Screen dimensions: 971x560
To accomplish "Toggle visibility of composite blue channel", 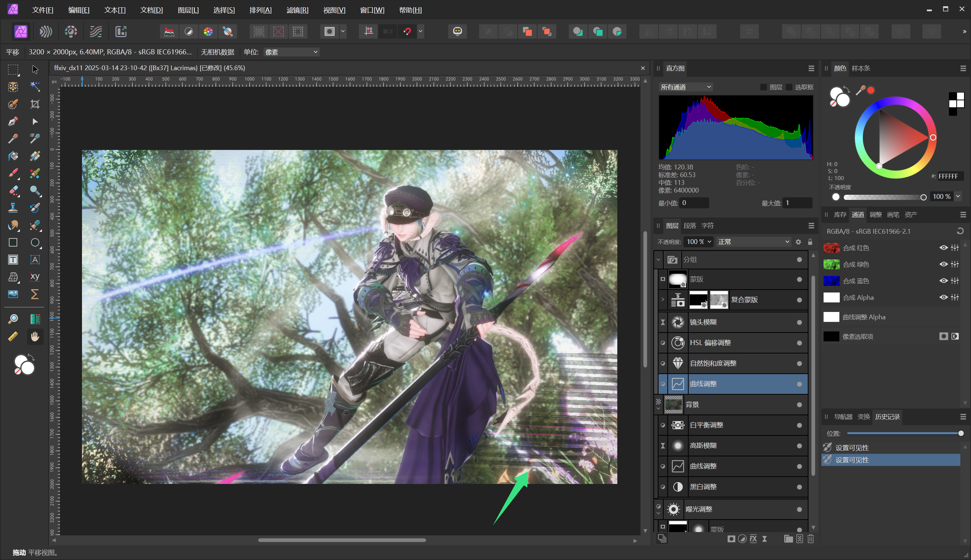I will pos(943,281).
